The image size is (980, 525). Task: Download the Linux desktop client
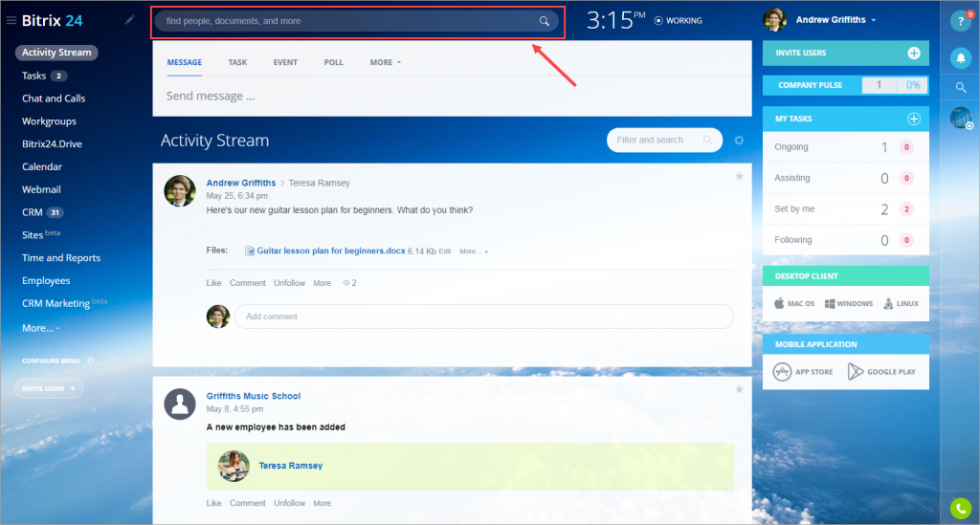click(x=901, y=303)
